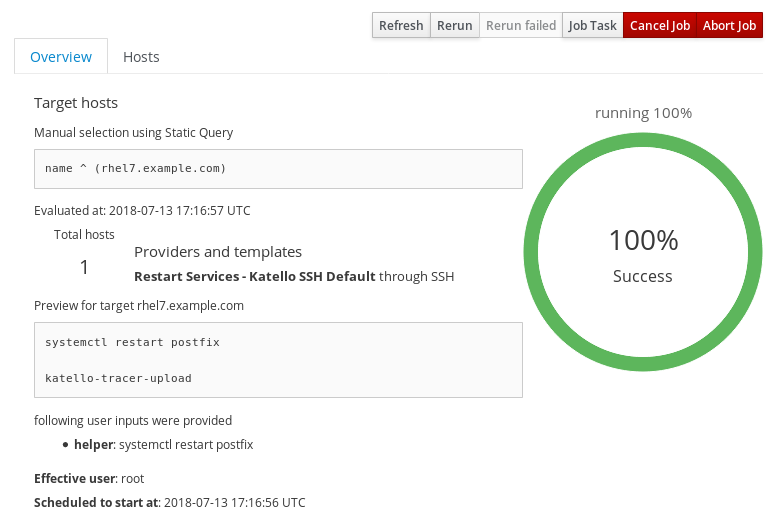Click the Target hosts heading
The width and height of the screenshot is (777, 523).
click(76, 103)
